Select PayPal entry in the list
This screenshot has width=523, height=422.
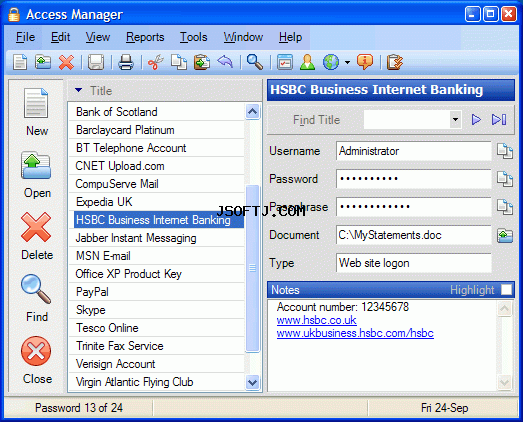click(156, 292)
